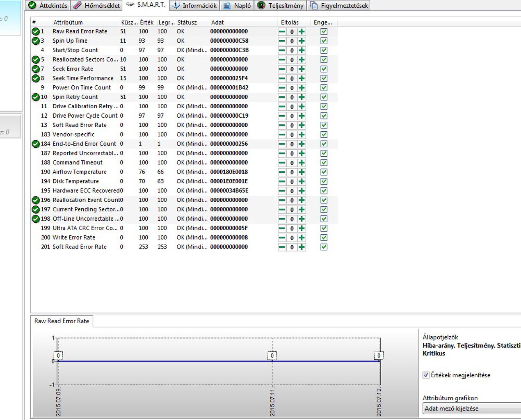Click minus icon for End-to-End Error Count
The width and height of the screenshot is (521, 420).
(x=282, y=144)
